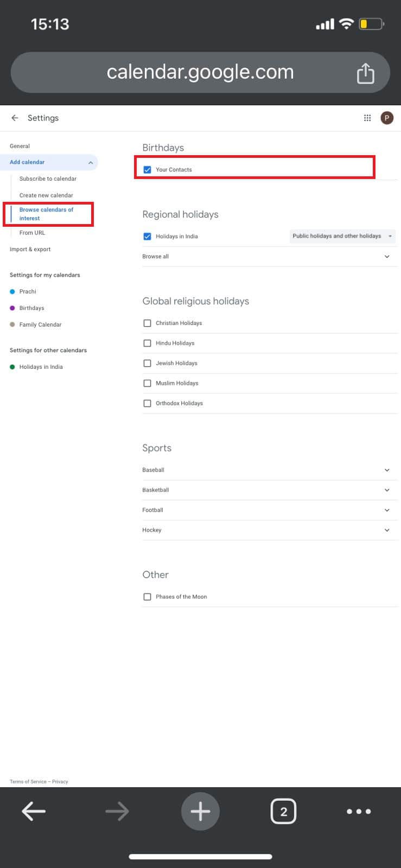Open Import & export

click(x=30, y=250)
